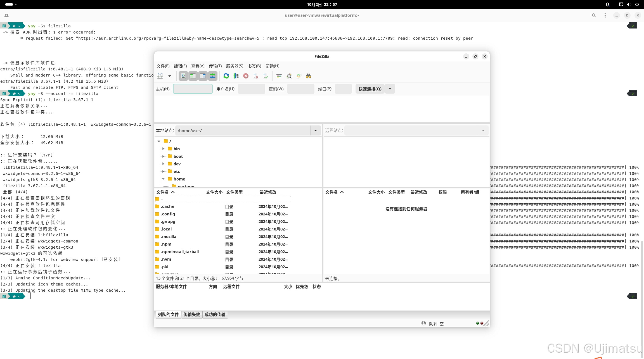Image resolution: width=644 pixels, height=359 pixels.
Task: Open the Quickconnect history dropdown arrow
Action: (390, 89)
